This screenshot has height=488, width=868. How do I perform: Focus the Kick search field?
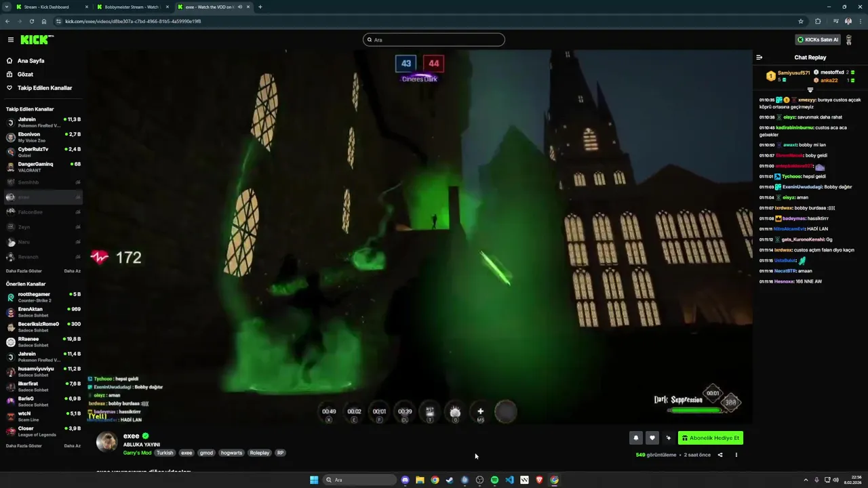[x=434, y=39]
